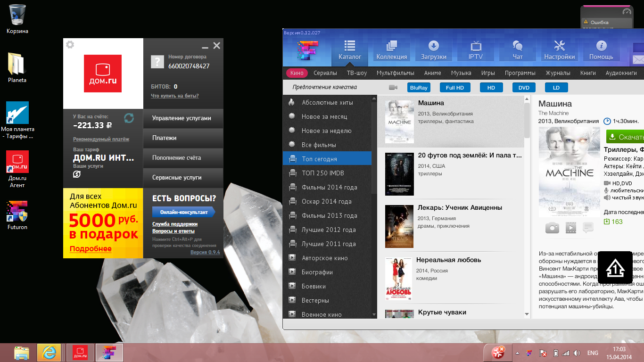Click the Онлайн-консультант button
Viewport: 644px width, 362px height.
(x=183, y=212)
